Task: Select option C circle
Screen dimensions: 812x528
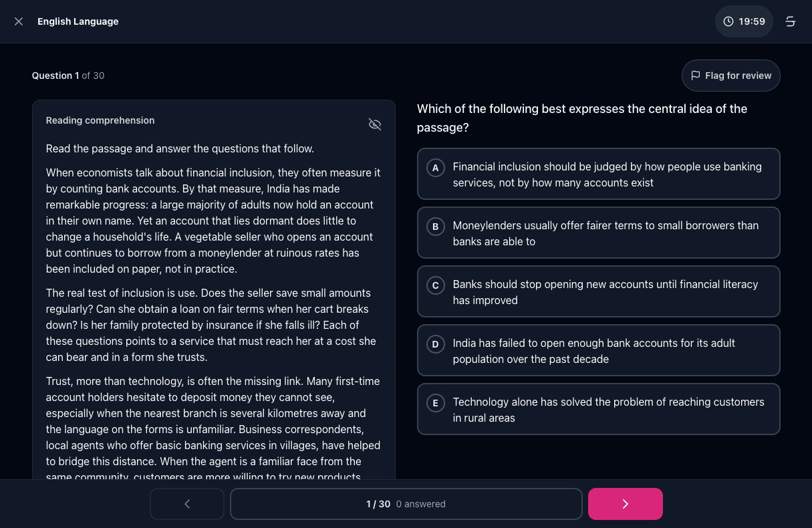Action: click(436, 285)
